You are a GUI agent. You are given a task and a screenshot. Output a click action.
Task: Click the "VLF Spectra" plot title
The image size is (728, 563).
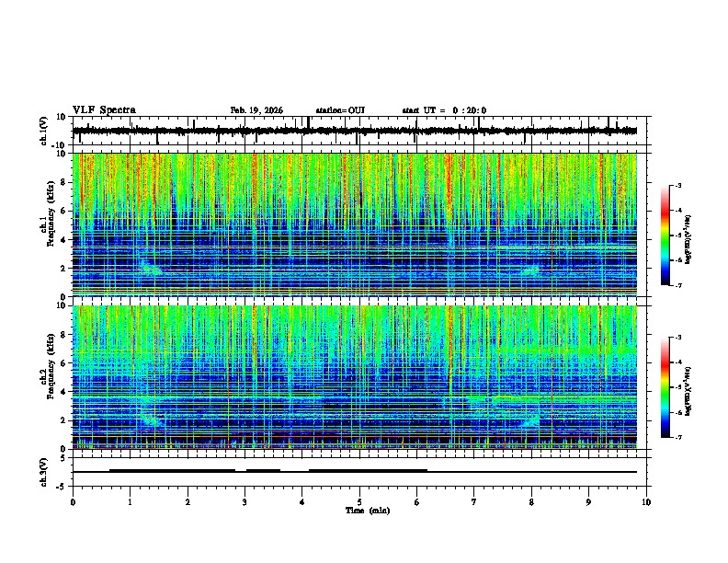tap(104, 110)
